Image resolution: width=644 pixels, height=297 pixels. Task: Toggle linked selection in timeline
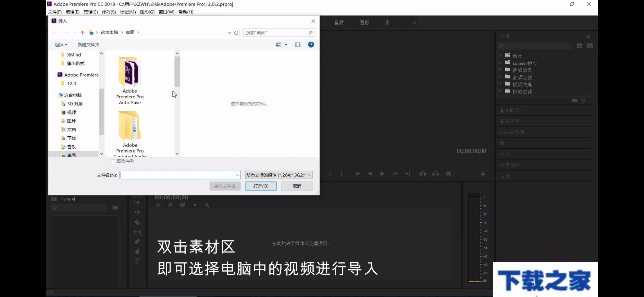182,205
